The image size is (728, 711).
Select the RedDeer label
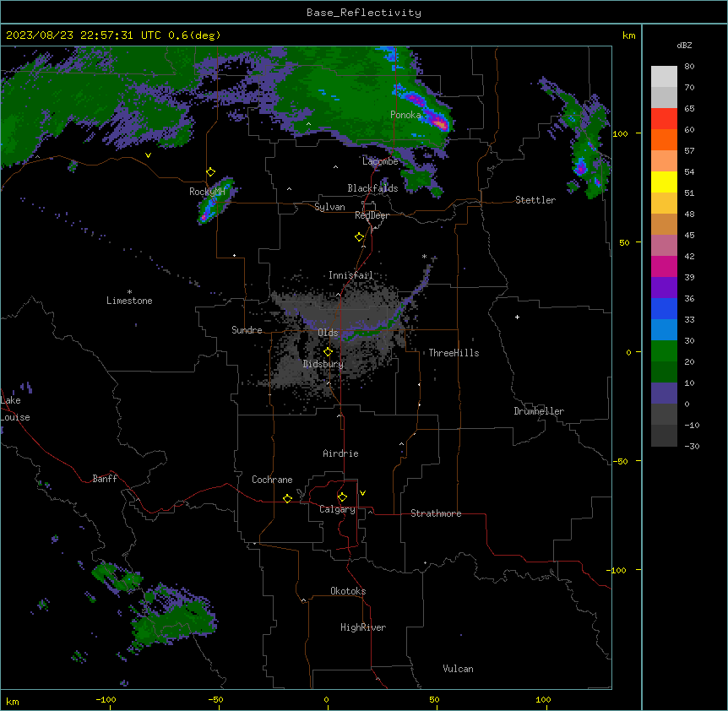point(372,215)
